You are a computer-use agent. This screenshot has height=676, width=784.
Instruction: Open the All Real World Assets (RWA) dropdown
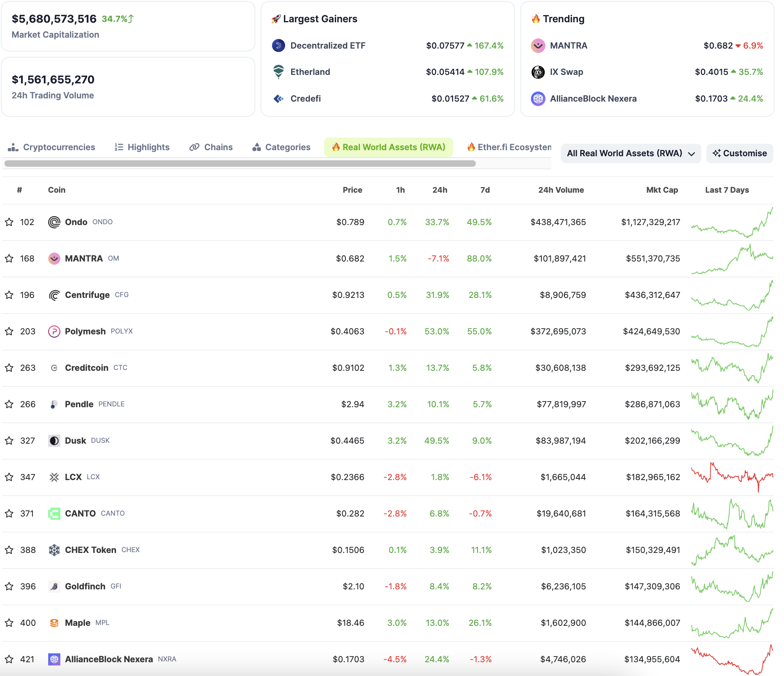point(631,153)
